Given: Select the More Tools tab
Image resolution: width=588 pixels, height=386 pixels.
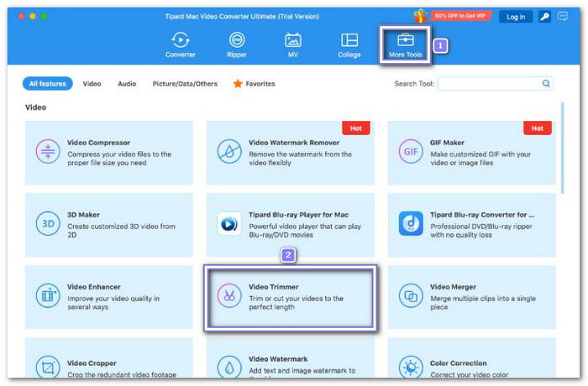Looking at the screenshot, I should (406, 45).
